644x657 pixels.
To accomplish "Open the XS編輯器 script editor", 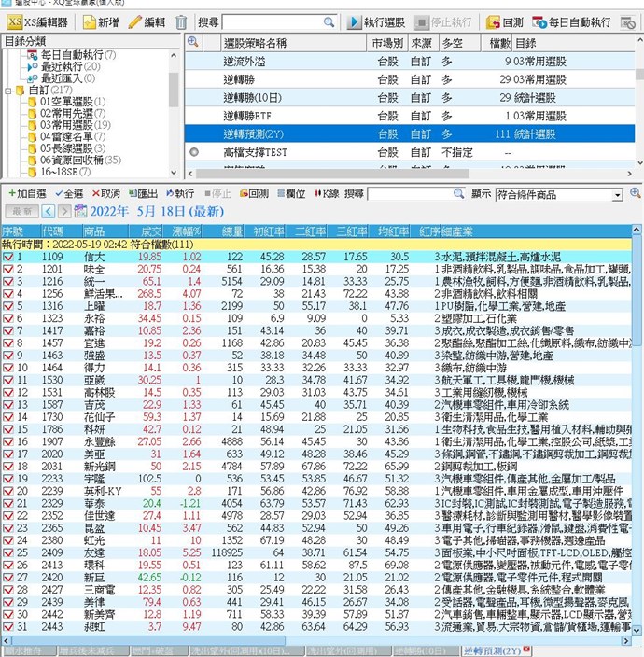I will [37, 21].
